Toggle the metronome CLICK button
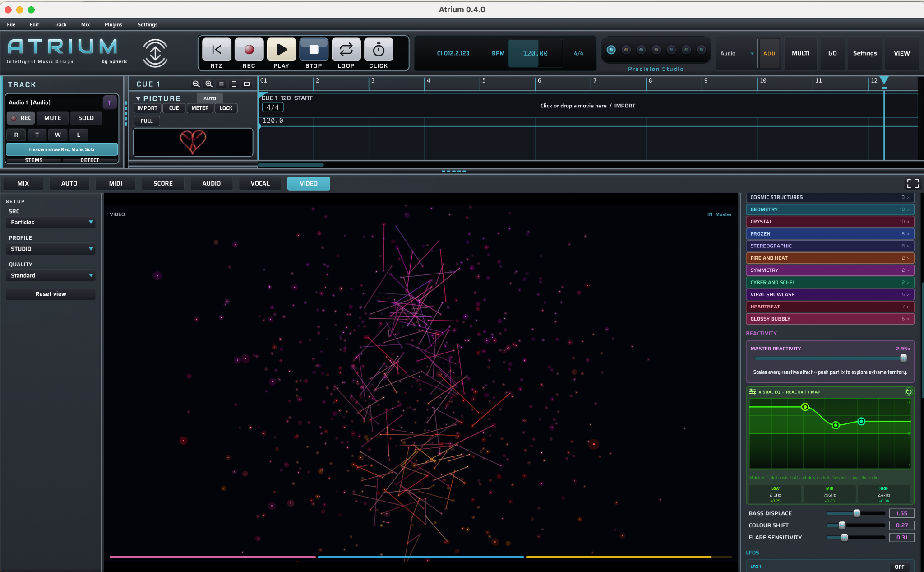The image size is (924, 572). [x=379, y=50]
